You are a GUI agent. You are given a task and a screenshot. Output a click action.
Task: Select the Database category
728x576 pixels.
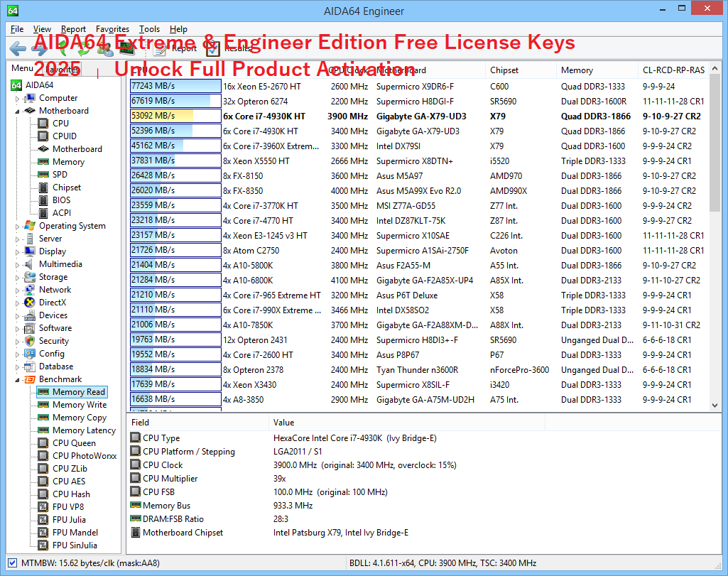(x=55, y=366)
